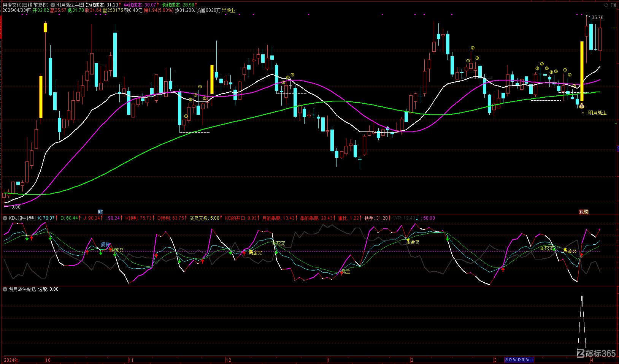Click the 低金 label in KDJ panel
The height and width of the screenshot is (364, 619).
pos(346,272)
